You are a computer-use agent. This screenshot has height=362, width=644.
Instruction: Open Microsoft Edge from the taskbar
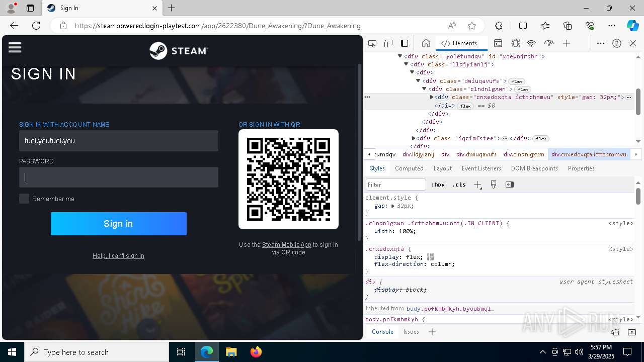pos(207,352)
